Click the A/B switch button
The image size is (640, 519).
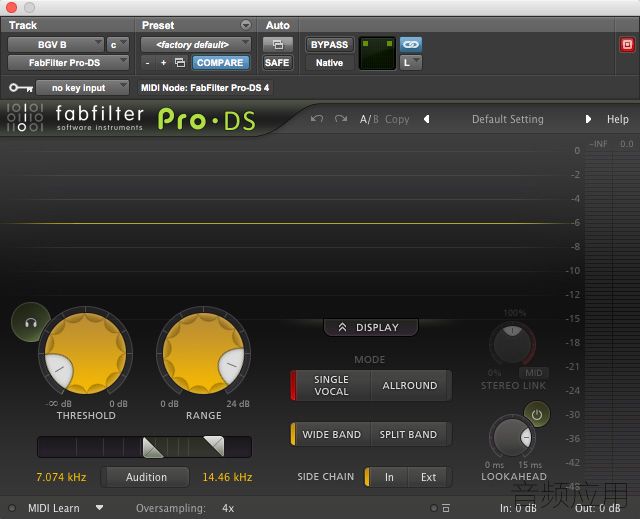pyautogui.click(x=369, y=119)
